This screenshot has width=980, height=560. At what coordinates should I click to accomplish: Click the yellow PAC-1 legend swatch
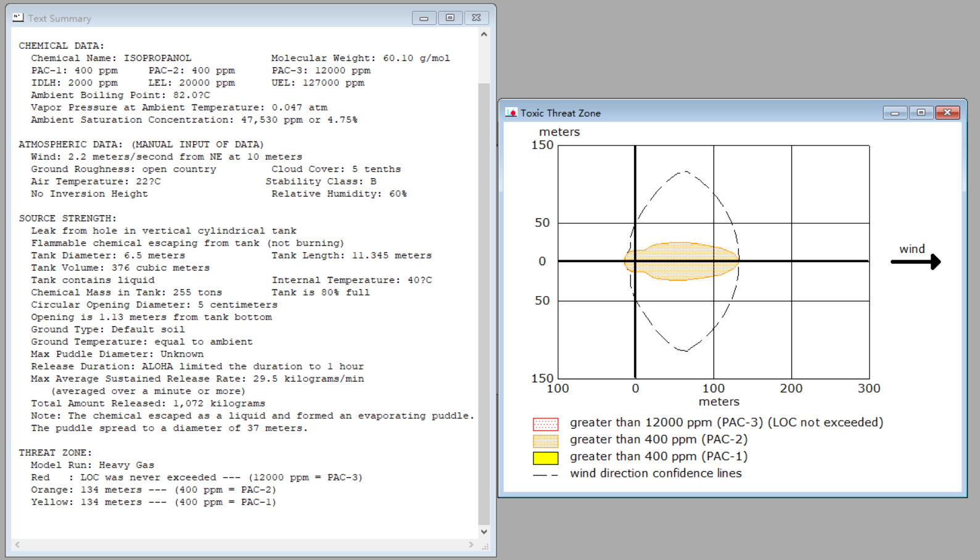pyautogui.click(x=545, y=458)
